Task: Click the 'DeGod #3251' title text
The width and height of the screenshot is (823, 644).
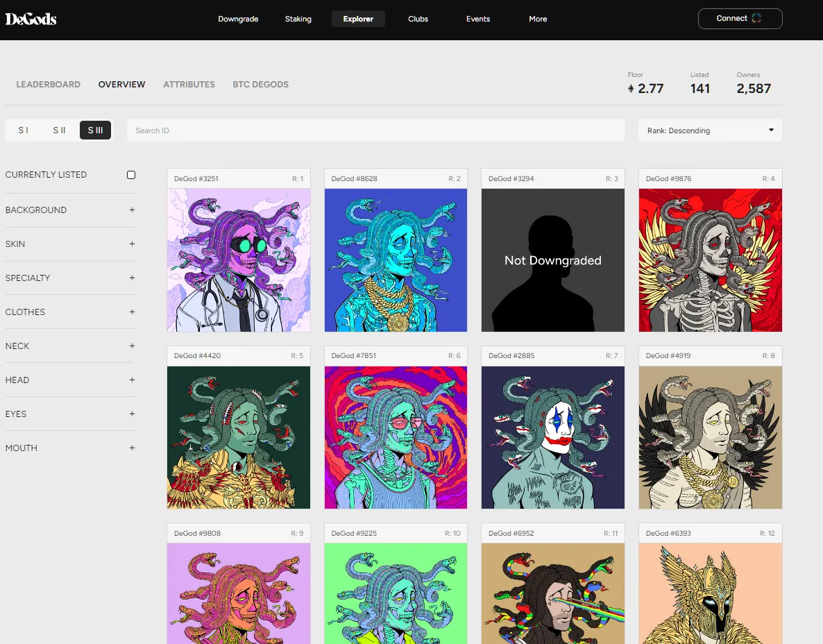Action: click(x=196, y=178)
